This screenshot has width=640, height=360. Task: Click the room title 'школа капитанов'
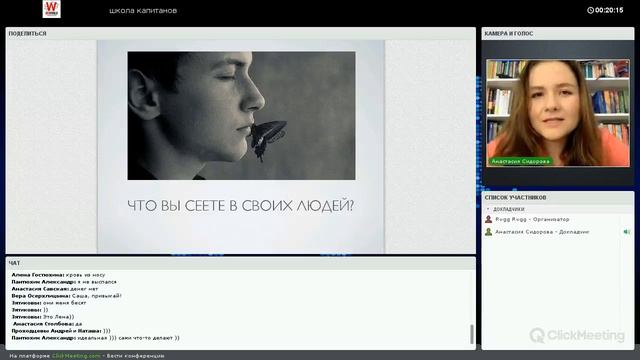(143, 11)
